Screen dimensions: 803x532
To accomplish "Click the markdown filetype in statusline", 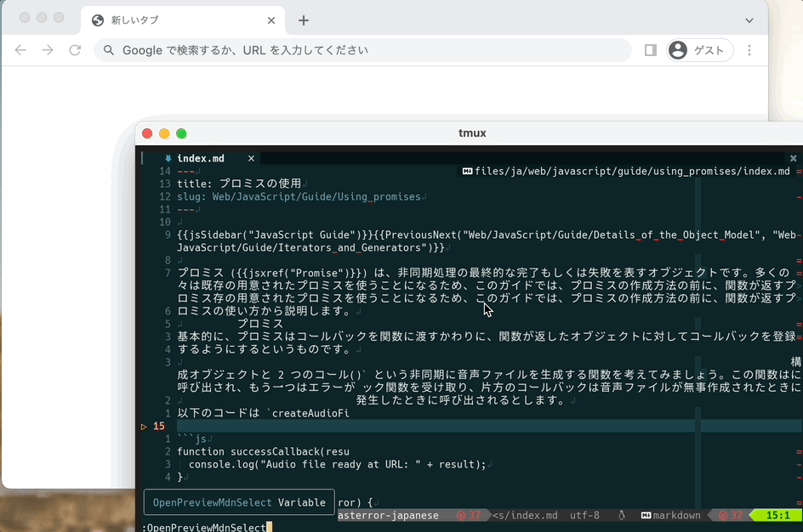I will click(676, 516).
